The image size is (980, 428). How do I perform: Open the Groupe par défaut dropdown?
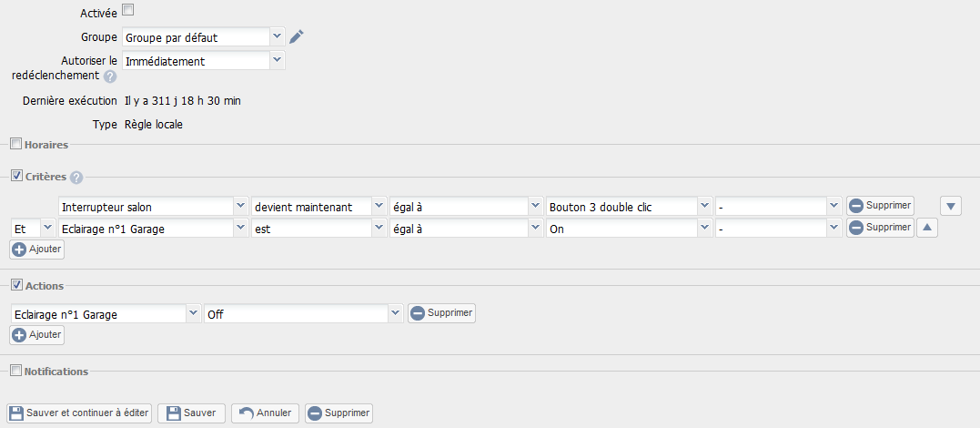204,37
